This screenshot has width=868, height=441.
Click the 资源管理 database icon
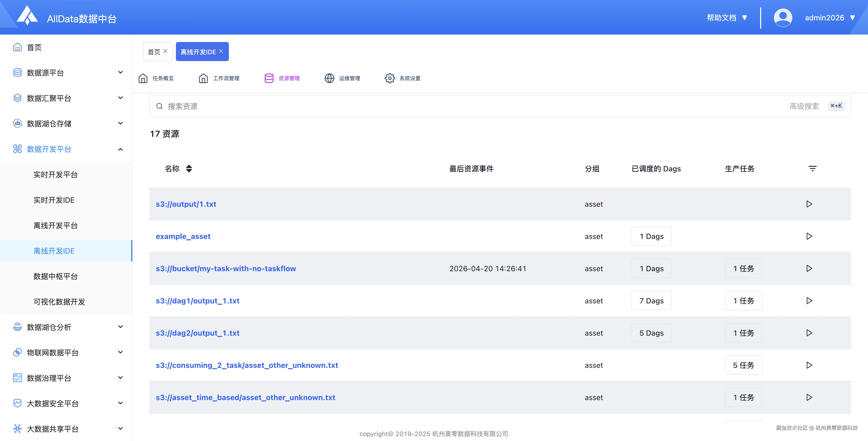click(x=269, y=78)
